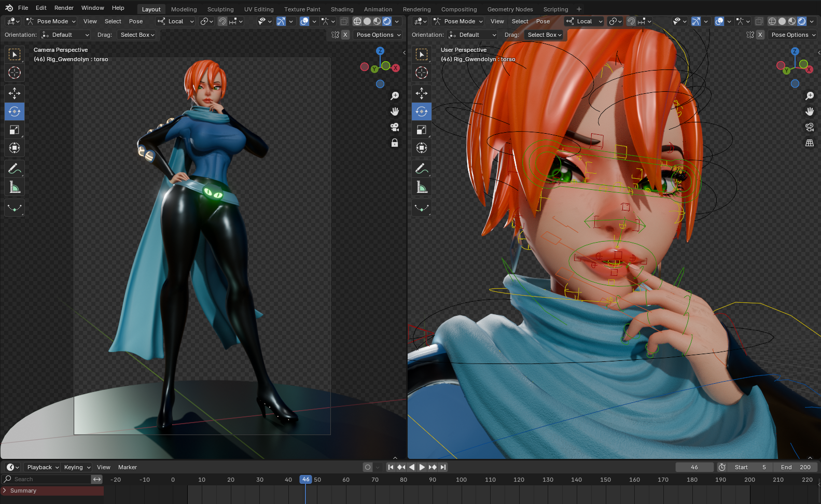Click the pan hand icon in left viewport

tap(395, 111)
